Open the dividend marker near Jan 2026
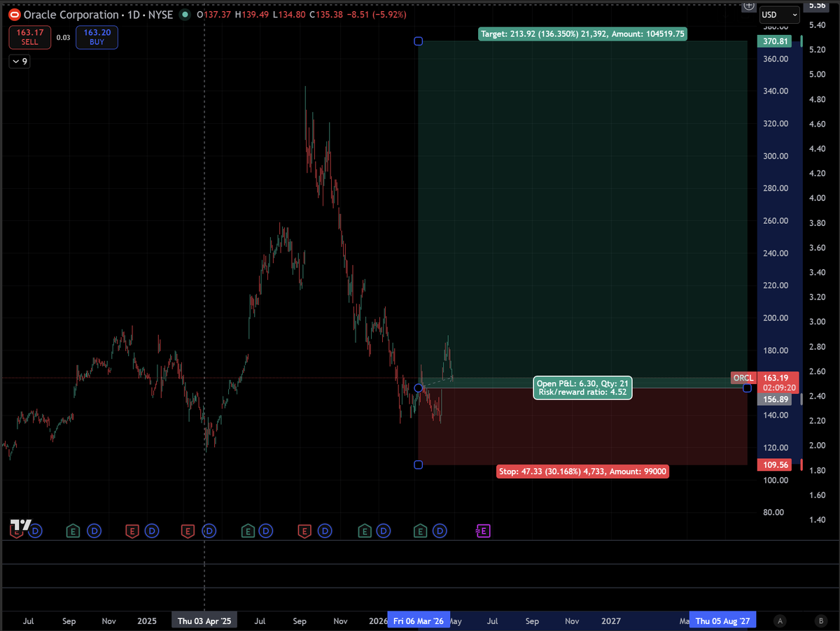Viewport: 840px width, 631px height. click(x=383, y=531)
